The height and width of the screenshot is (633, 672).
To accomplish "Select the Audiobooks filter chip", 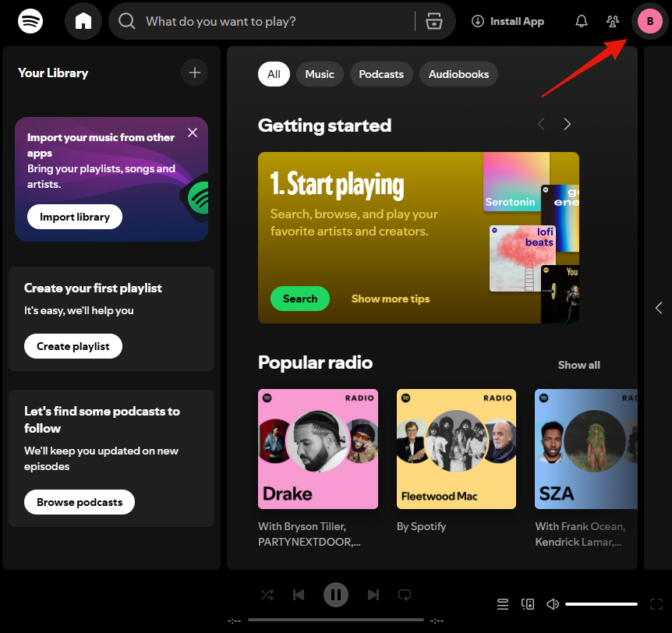I will pos(458,74).
